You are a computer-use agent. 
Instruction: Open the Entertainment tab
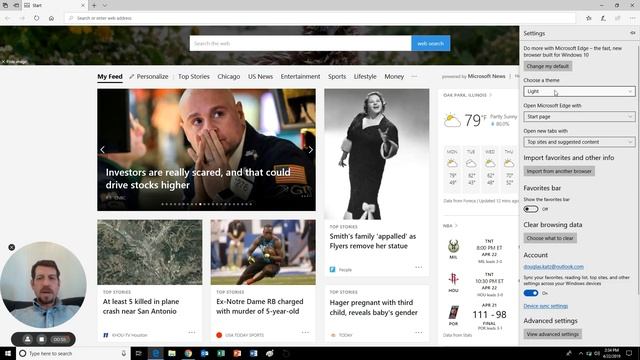pos(300,76)
